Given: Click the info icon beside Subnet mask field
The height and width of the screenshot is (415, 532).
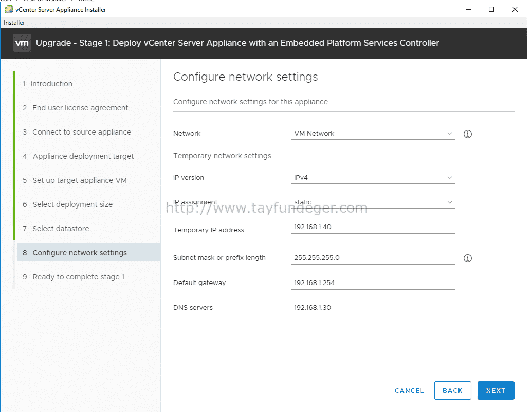Looking at the screenshot, I should 468,258.
